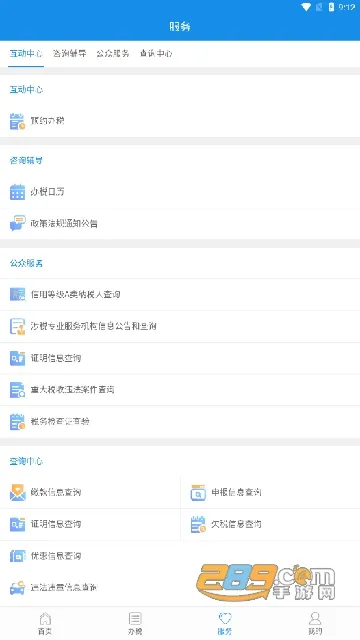Switch to 办税 in bottom navigation
The height and width of the screenshot is (640, 360).
(135, 623)
